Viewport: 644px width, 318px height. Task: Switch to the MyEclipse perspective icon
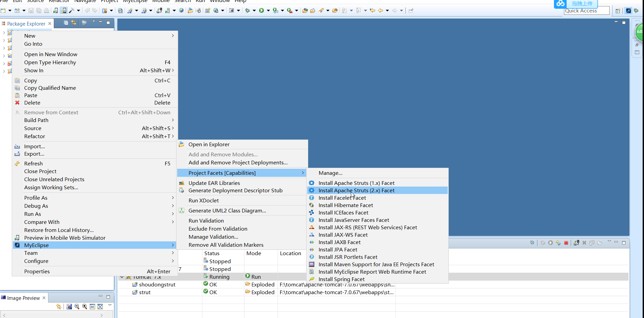coord(628,11)
